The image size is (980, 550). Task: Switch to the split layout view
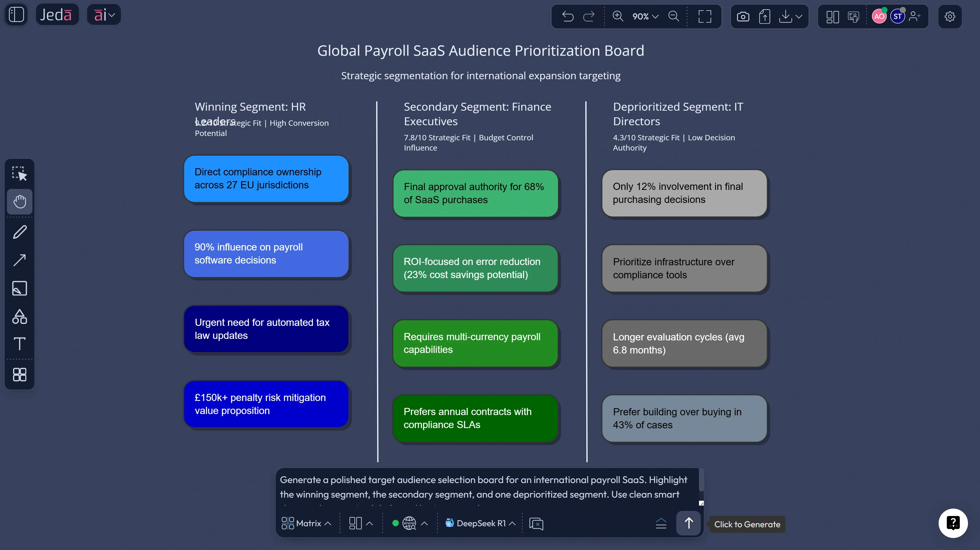832,16
